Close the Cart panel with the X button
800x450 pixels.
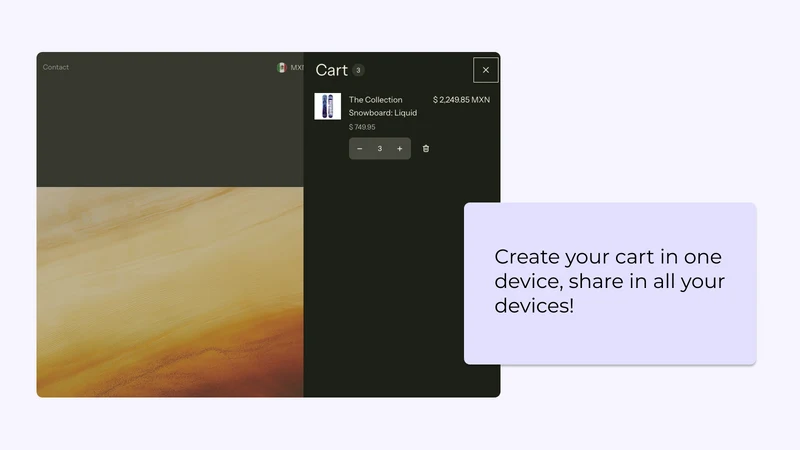pos(485,70)
